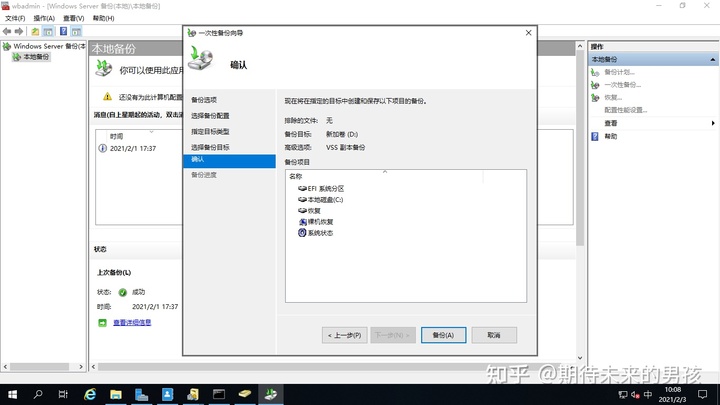
Task: Close the 一次性备份向导 dialog
Action: tap(528, 33)
